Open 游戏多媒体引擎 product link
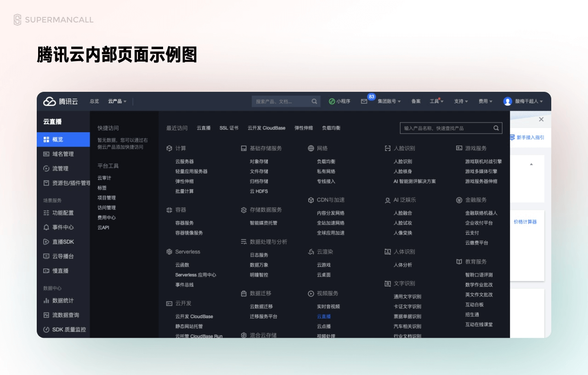Viewport: 588px width, 375px height. pos(481,171)
